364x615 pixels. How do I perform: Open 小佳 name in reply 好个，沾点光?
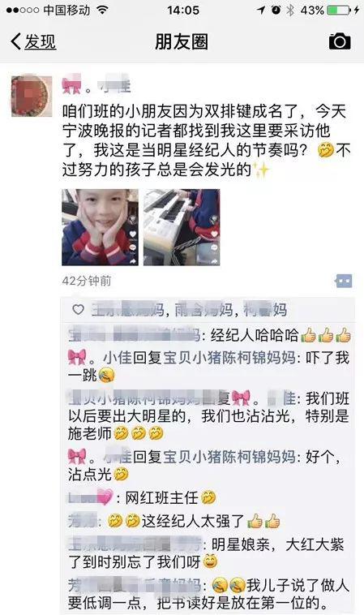click(118, 457)
